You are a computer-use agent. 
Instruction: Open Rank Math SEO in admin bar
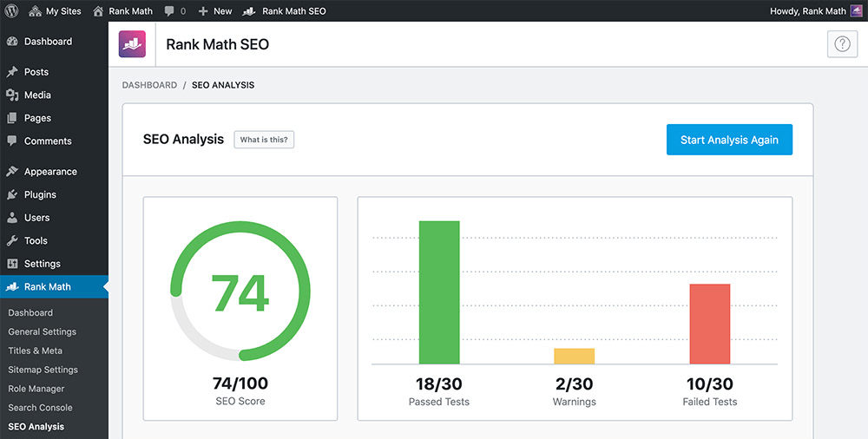tap(285, 11)
